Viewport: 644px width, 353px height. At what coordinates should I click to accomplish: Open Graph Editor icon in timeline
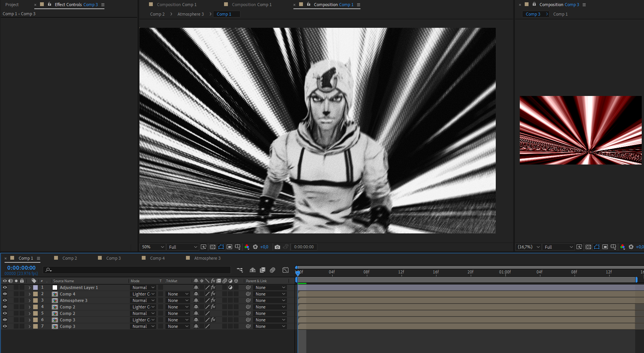coord(285,270)
